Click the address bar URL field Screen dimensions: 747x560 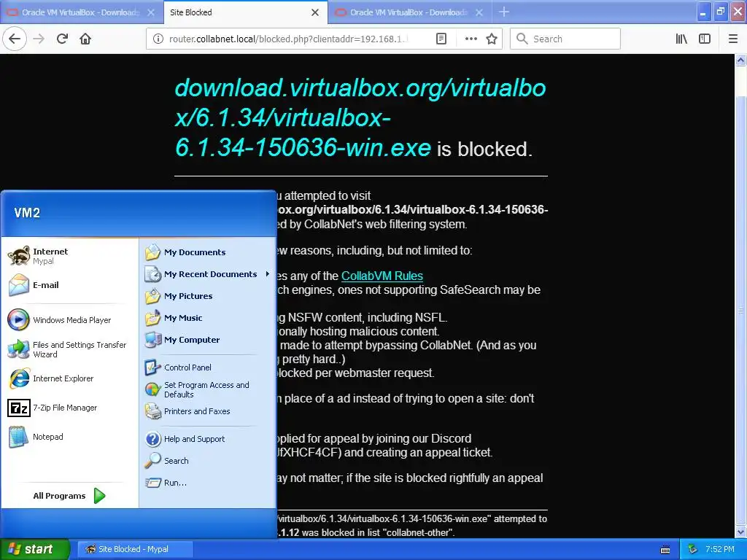[290, 39]
